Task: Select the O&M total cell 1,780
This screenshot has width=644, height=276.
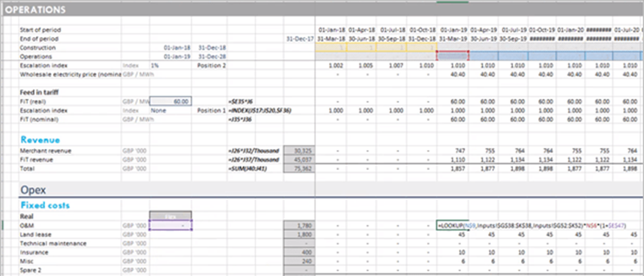Action: 299,226
